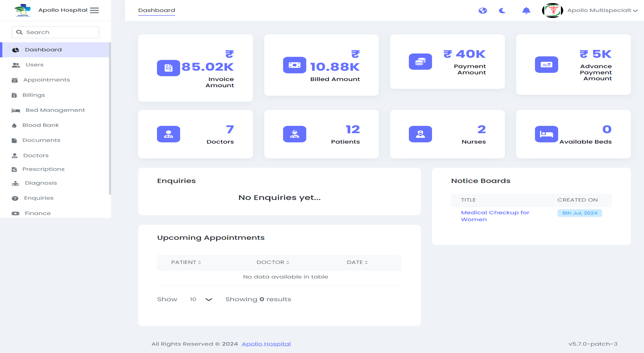Toggle the sidebar with the hamburger icon
Viewport: 644px width, 353px height.
click(x=94, y=10)
